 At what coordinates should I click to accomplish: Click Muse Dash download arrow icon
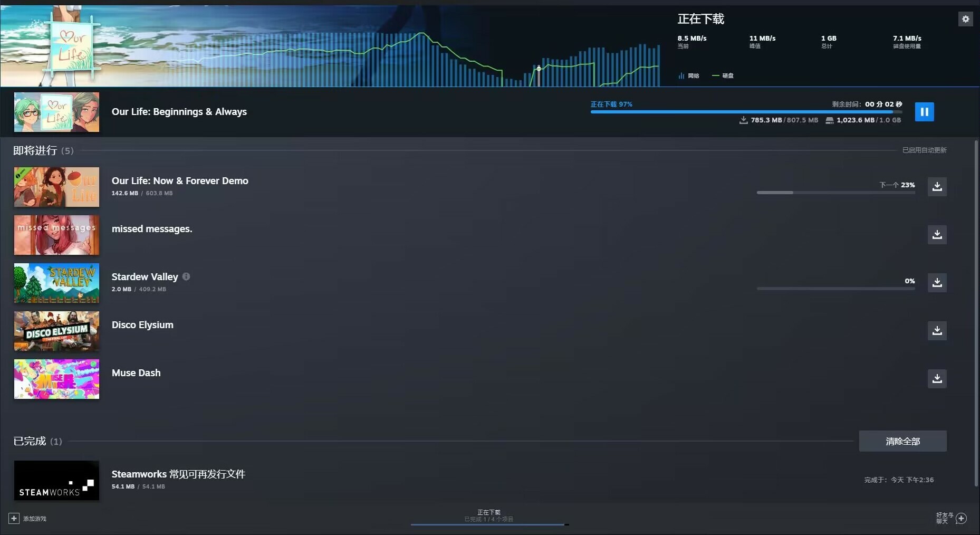(x=937, y=379)
